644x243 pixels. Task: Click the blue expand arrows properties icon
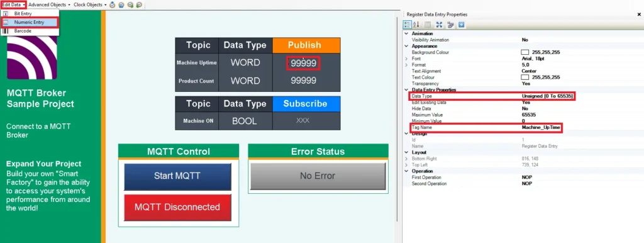pyautogui.click(x=439, y=25)
